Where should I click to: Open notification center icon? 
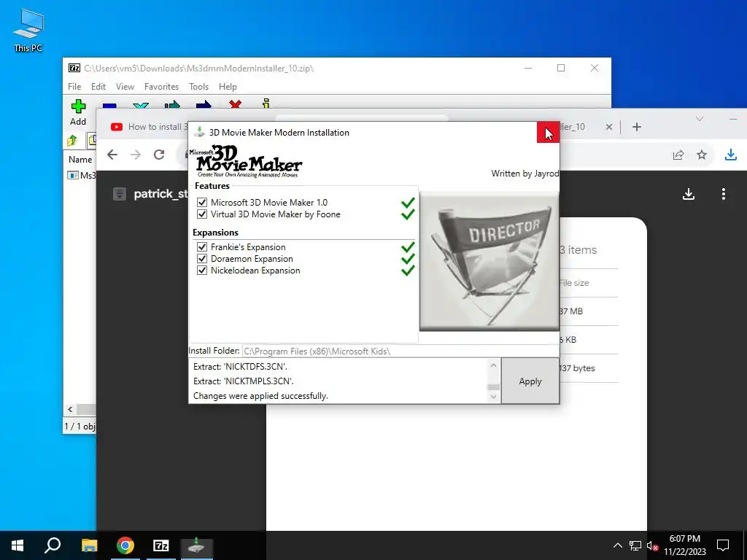pyautogui.click(x=723, y=545)
